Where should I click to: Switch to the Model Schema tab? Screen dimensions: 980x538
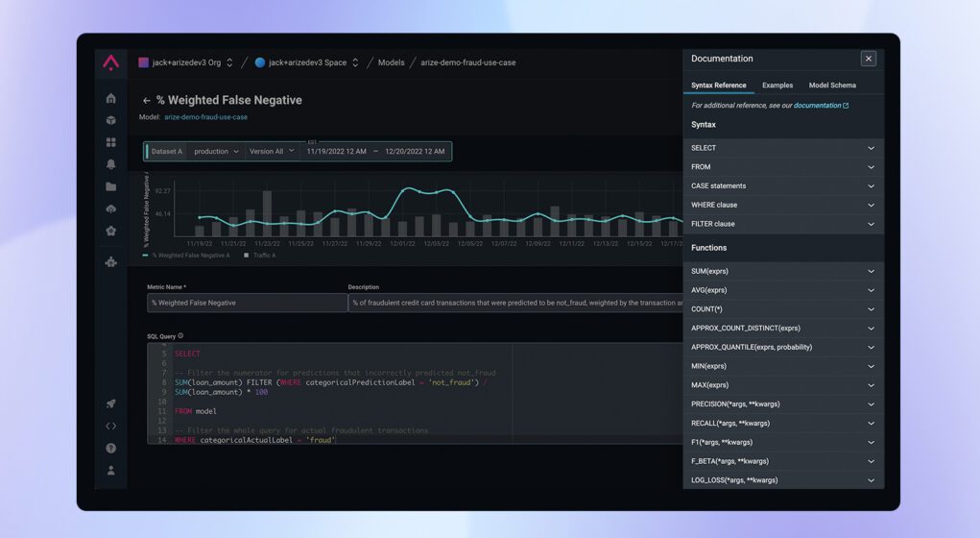(x=832, y=86)
